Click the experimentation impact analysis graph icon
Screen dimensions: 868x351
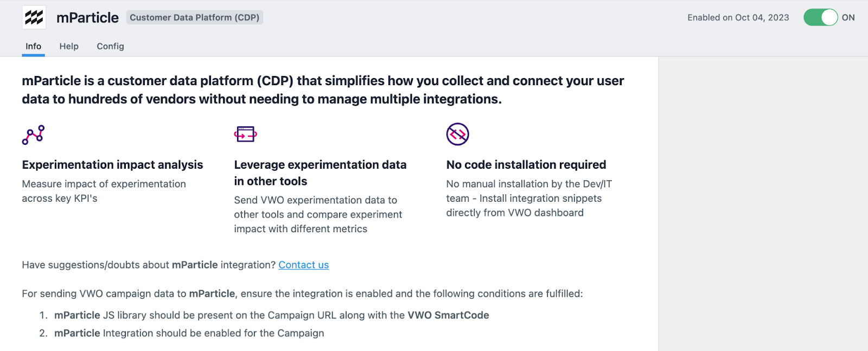tap(33, 135)
